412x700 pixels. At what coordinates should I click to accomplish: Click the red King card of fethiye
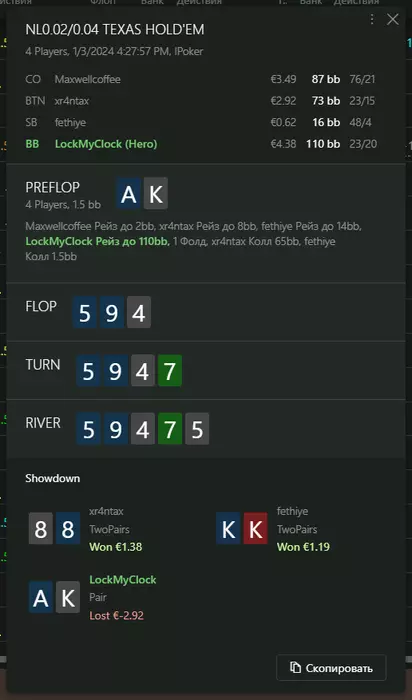(255, 529)
